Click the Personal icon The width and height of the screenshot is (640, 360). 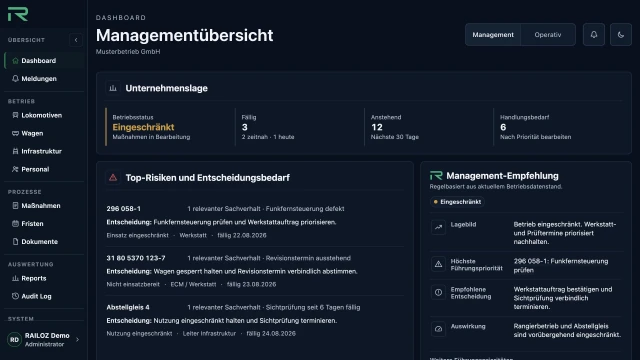coord(15,169)
